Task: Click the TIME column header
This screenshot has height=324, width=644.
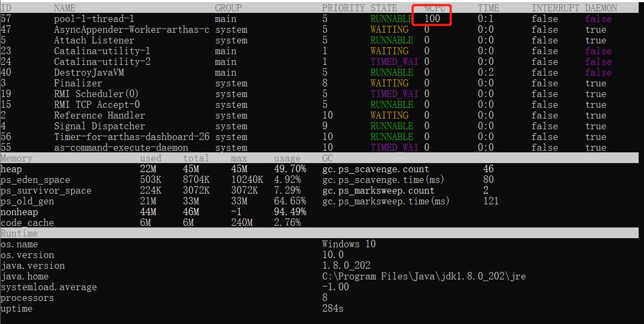Action: click(x=488, y=8)
